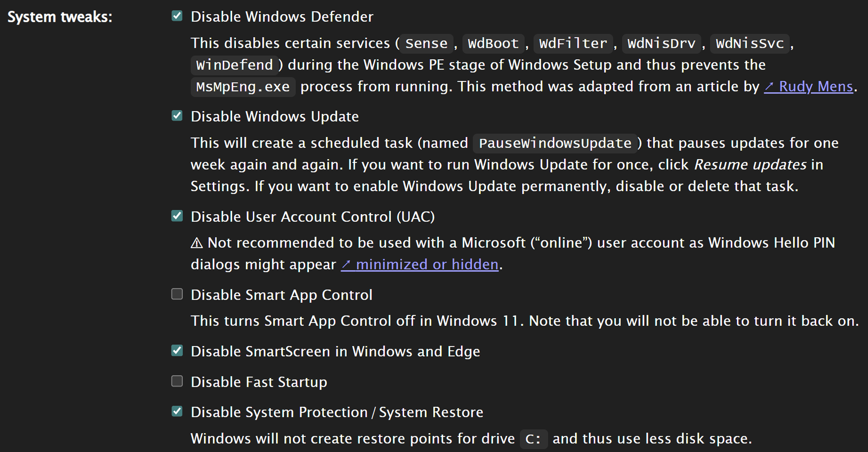Open the Rudy Mens article link
Viewport: 868px width, 452px height.
(808, 86)
